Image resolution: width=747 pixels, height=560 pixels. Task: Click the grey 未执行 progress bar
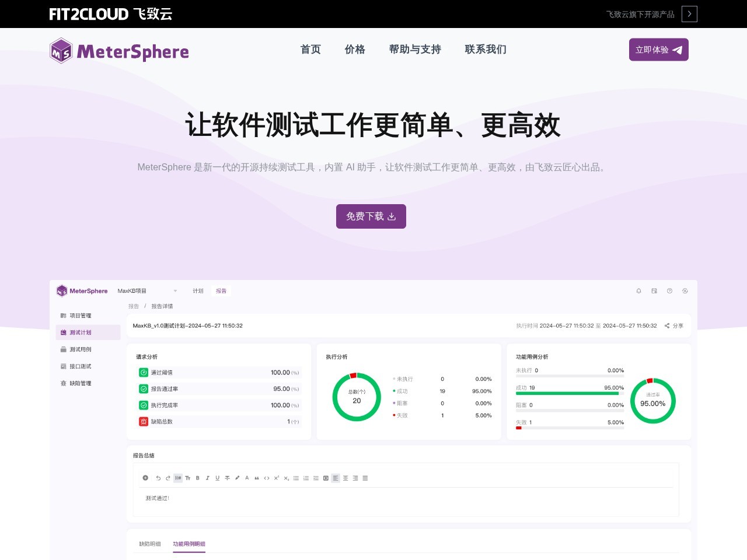coord(570,376)
